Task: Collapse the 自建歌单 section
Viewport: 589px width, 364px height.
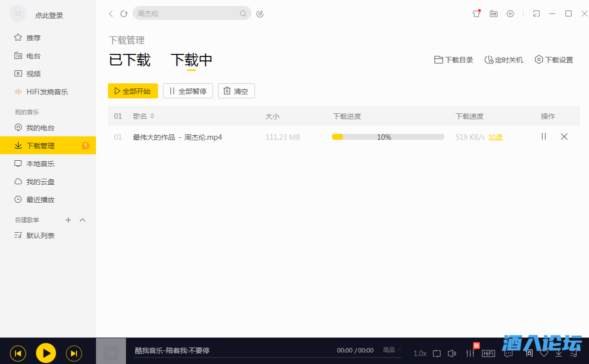Action: pos(83,220)
